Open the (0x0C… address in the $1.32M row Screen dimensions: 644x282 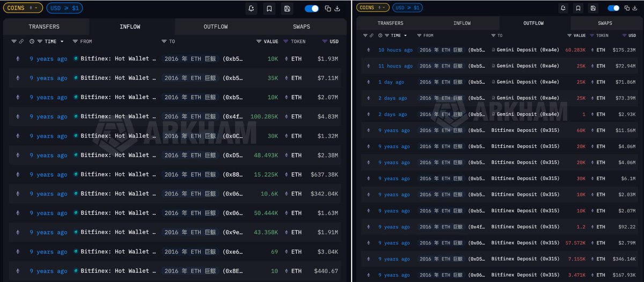[x=234, y=136]
